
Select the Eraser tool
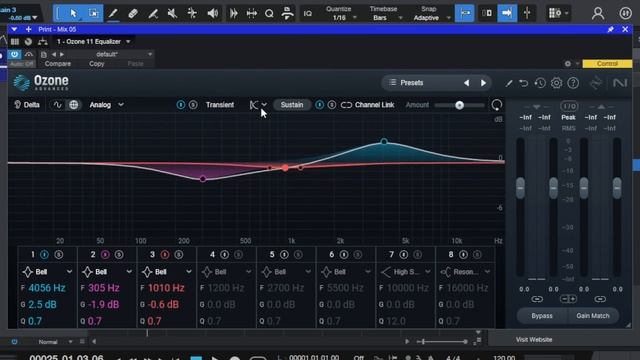(133, 13)
